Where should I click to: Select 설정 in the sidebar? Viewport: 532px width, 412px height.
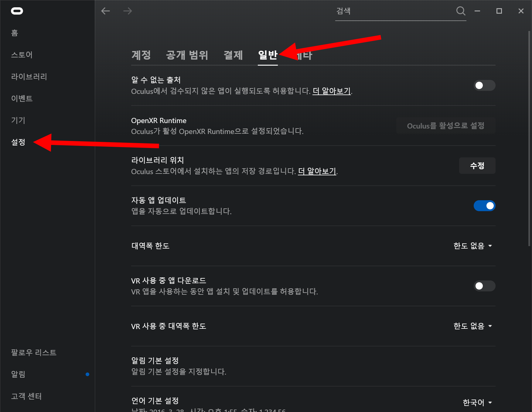click(18, 142)
